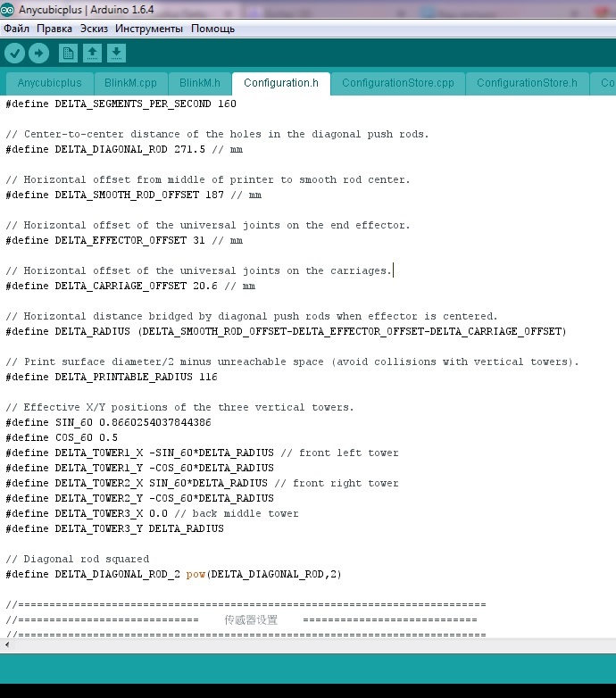The height and width of the screenshot is (698, 616).
Task: Click DELTA_SEGMENTS_PER_SECOND 160 line
Action: pyautogui.click(x=121, y=104)
